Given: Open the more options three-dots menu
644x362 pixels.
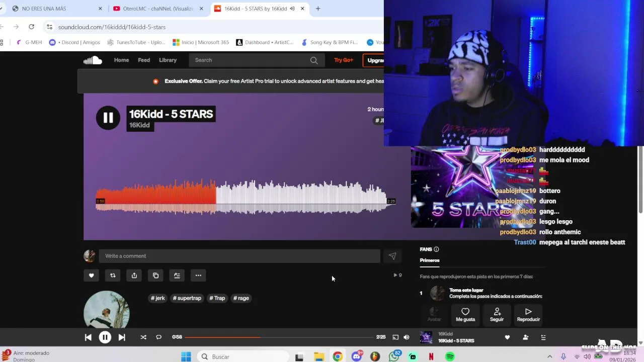Looking at the screenshot, I should click(198, 276).
